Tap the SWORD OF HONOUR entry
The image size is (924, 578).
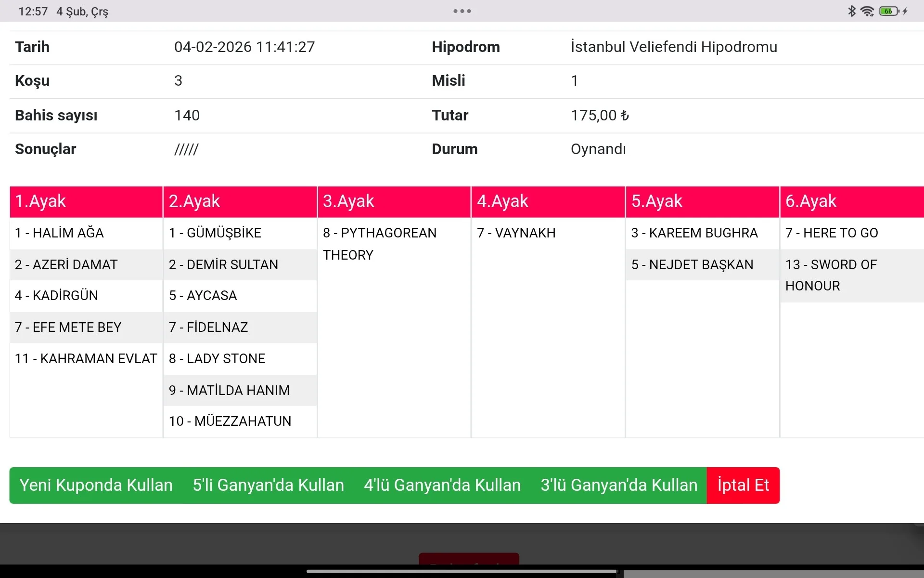[832, 275]
